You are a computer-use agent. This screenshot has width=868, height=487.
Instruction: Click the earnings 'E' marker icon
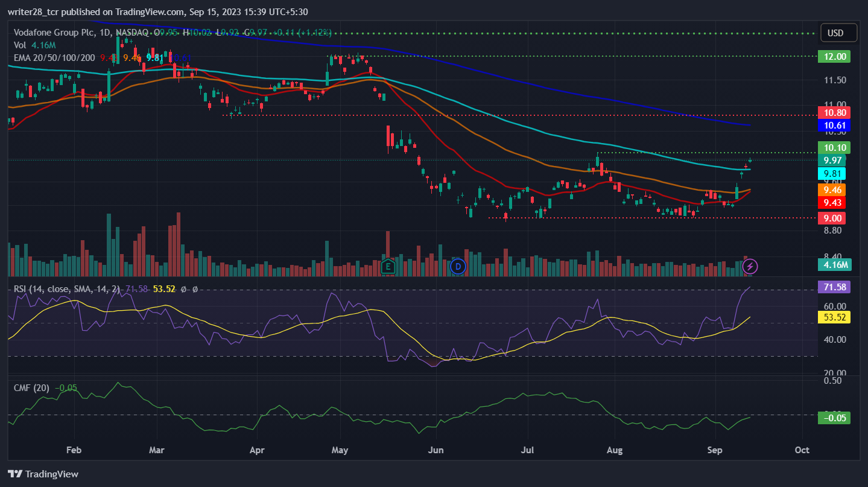(x=388, y=266)
